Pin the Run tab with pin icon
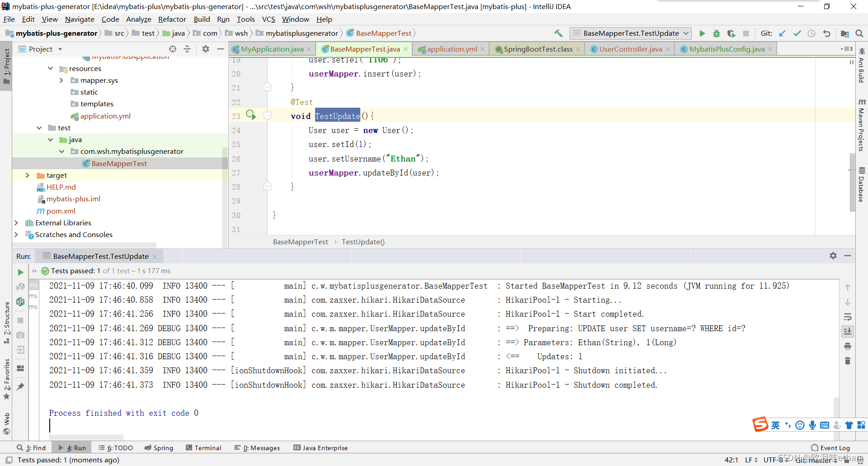The width and height of the screenshot is (868, 466). point(20,387)
